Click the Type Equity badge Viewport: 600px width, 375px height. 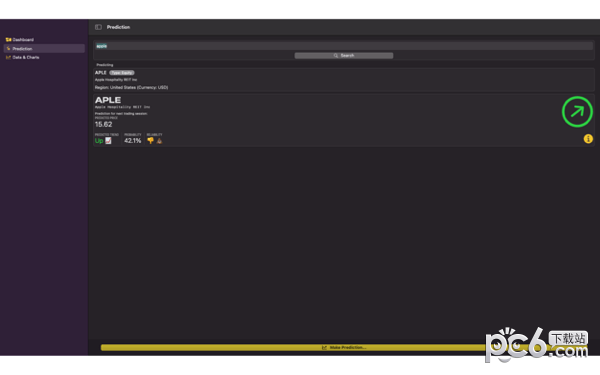tap(122, 73)
